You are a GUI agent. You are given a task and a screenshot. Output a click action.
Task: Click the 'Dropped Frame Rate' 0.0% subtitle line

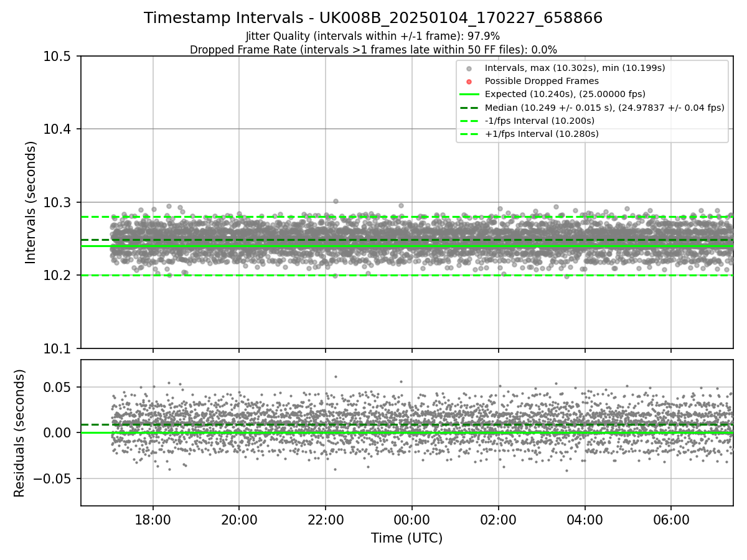pyautogui.click(x=374, y=49)
